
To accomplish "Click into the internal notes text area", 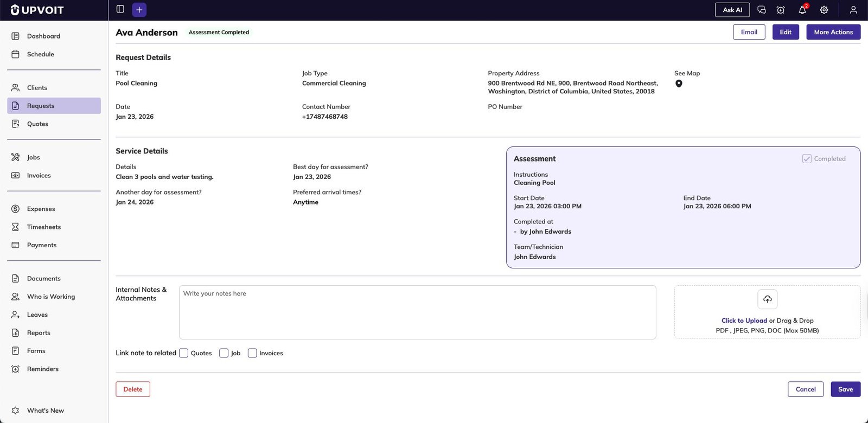I will (x=417, y=312).
